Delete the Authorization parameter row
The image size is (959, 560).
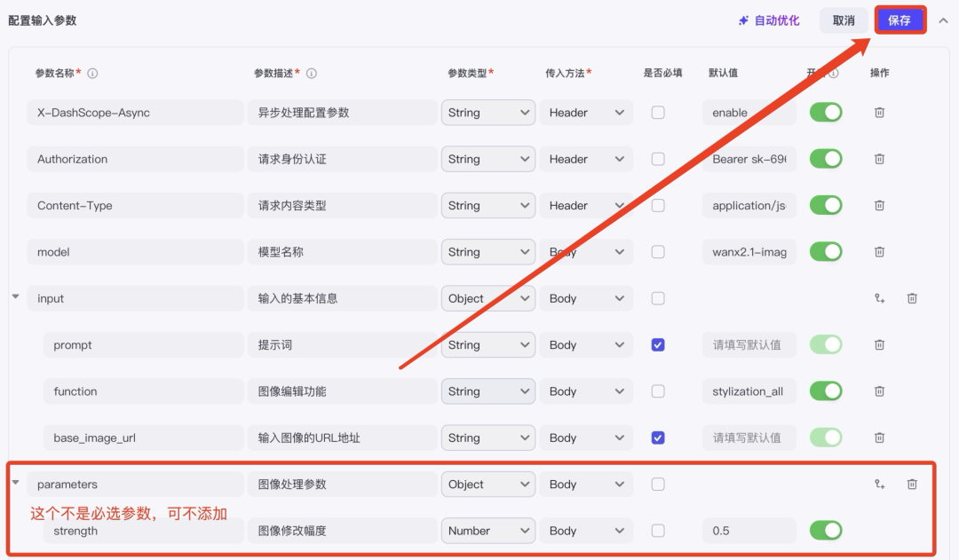point(879,159)
